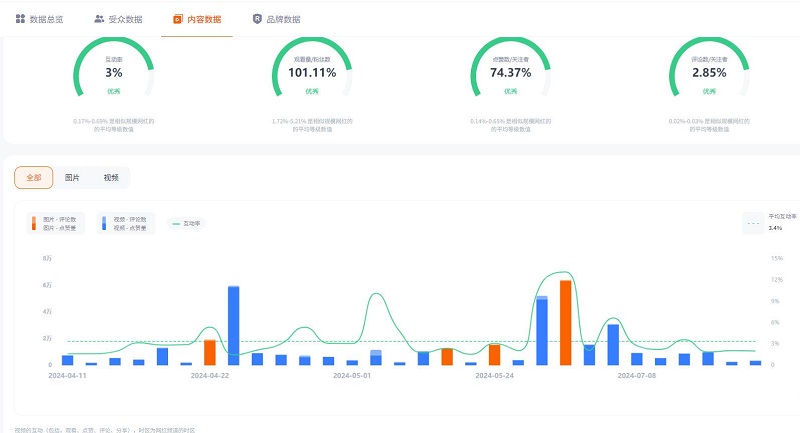Toggle the blue 视频 legend series
The image size is (800, 433).
pyautogui.click(x=125, y=224)
